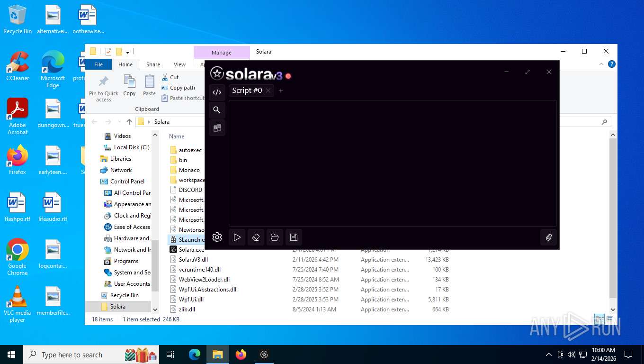The image size is (644, 364).
Task: Open the recent locations dropdown arrow
Action: pyautogui.click(x=119, y=122)
